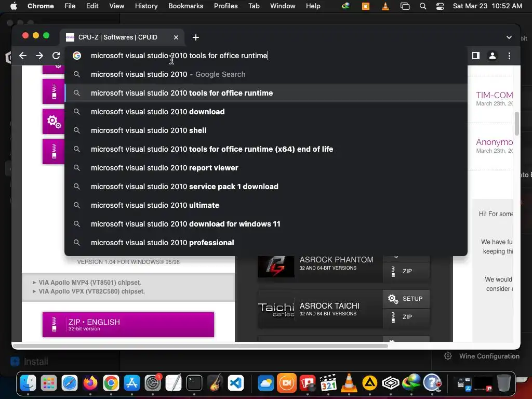Screen dimensions: 532x399
Task: Open Visual Studio Code from the dock
Action: (x=236, y=383)
